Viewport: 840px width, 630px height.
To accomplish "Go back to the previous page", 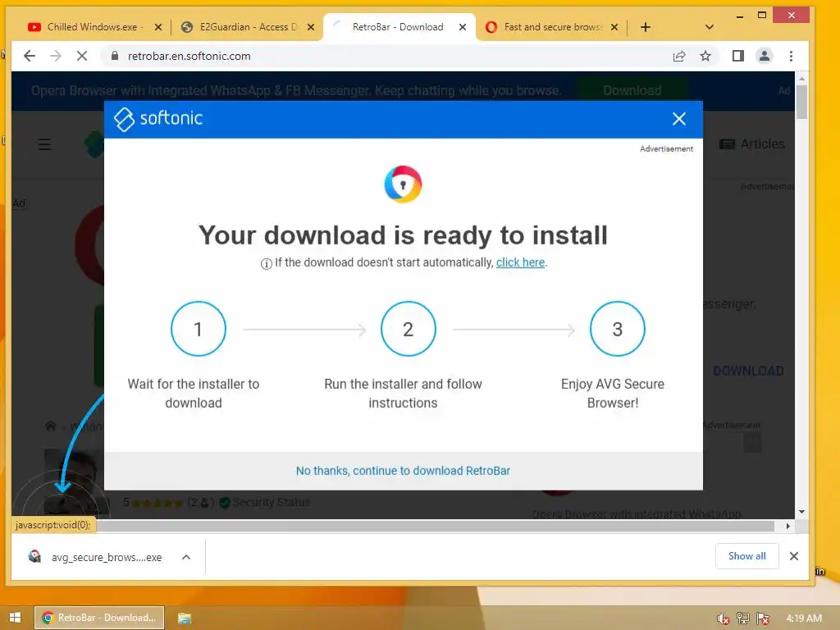I will (30, 56).
